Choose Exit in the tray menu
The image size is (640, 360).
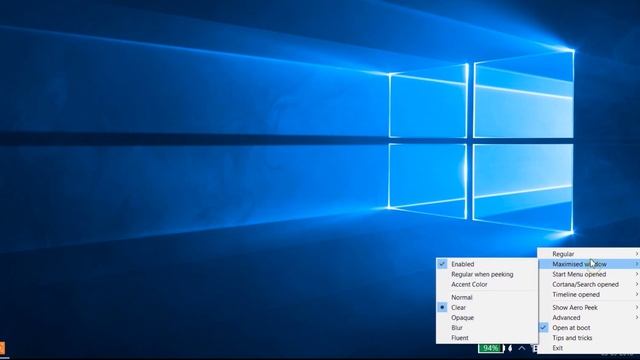(589, 348)
